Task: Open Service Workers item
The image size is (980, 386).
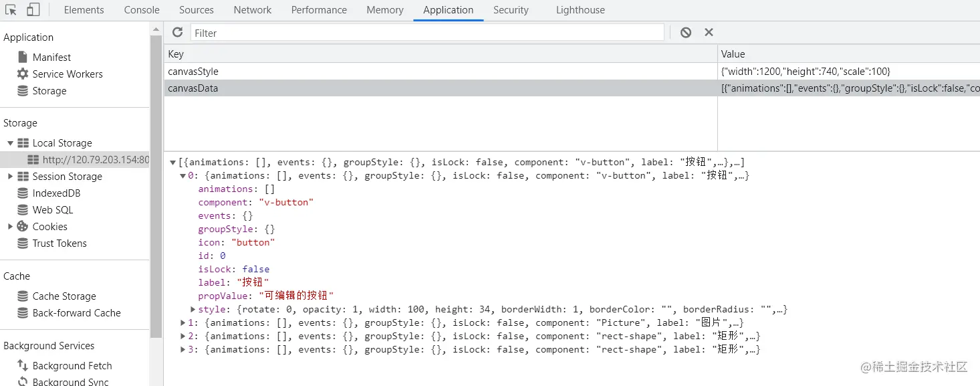Action: [x=68, y=74]
